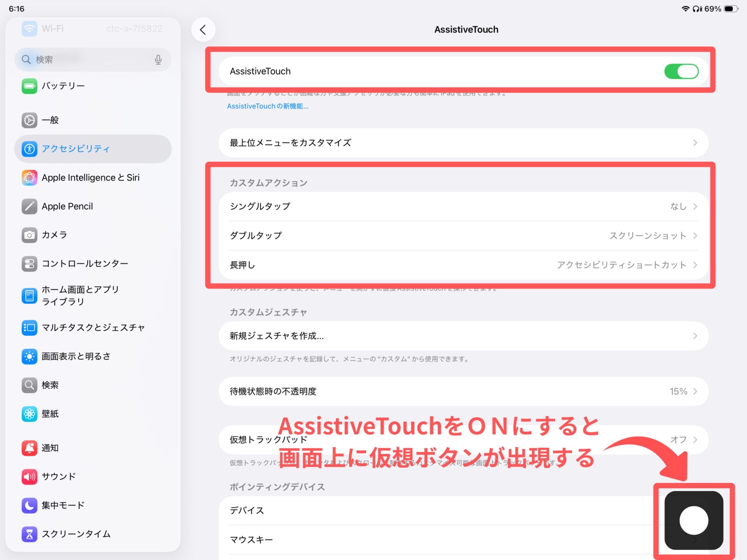Select 一般 in the sidebar
Viewport: 747px width, 560px height.
coord(51,120)
